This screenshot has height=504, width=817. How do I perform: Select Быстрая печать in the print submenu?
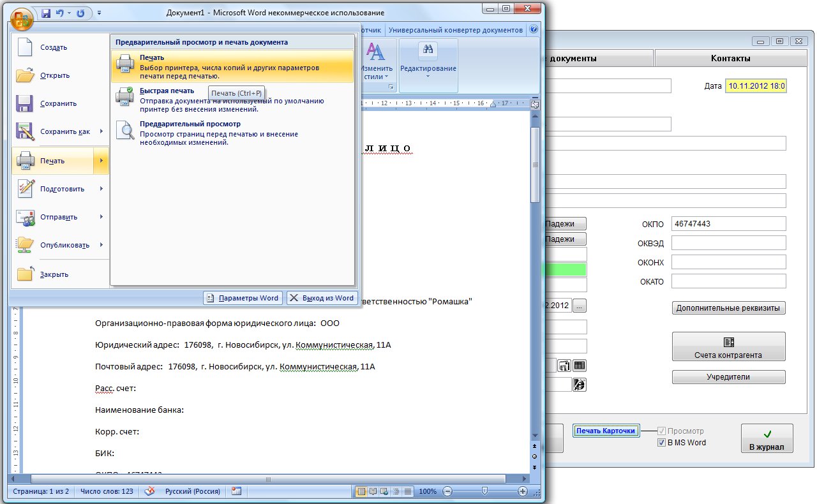(x=232, y=100)
